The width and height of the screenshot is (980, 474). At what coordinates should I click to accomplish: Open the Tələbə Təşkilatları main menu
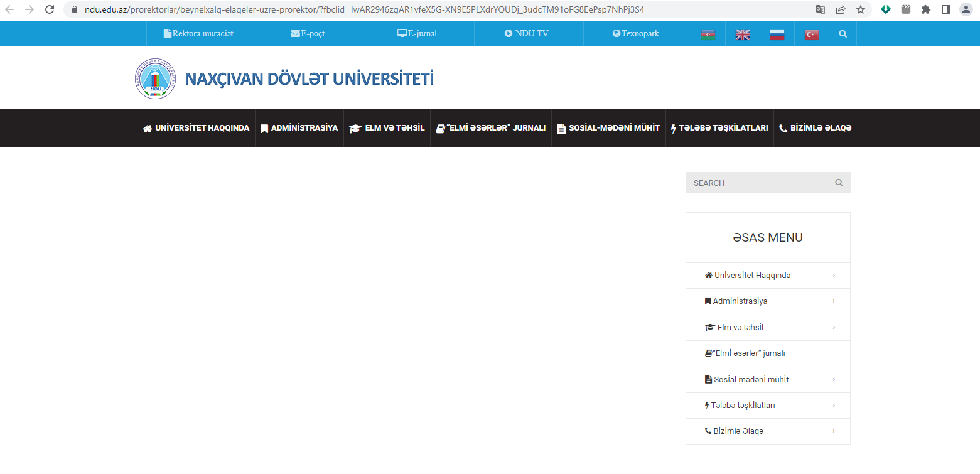[719, 128]
